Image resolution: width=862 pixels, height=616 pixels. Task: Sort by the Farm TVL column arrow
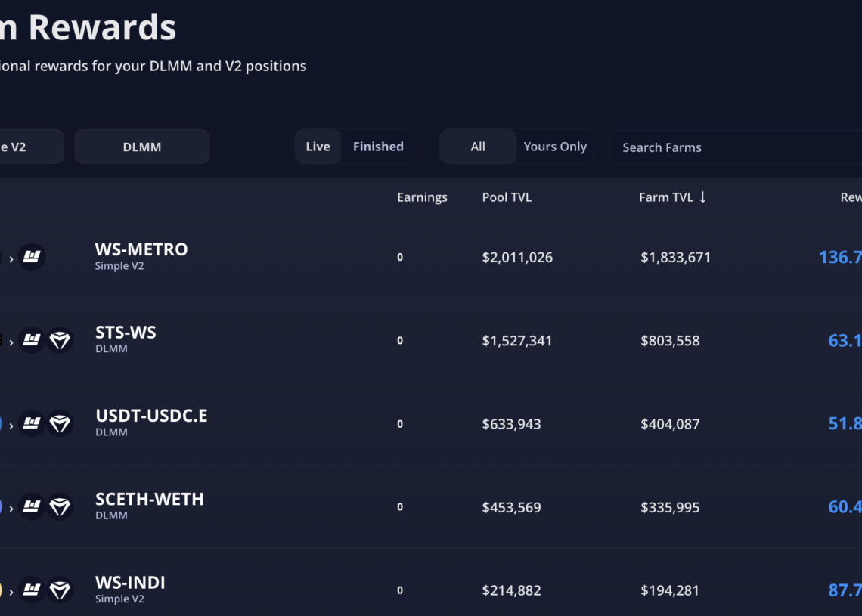click(x=702, y=197)
